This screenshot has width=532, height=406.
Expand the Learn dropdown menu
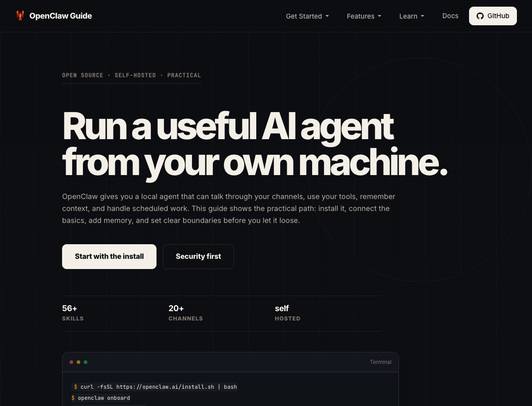[412, 16]
